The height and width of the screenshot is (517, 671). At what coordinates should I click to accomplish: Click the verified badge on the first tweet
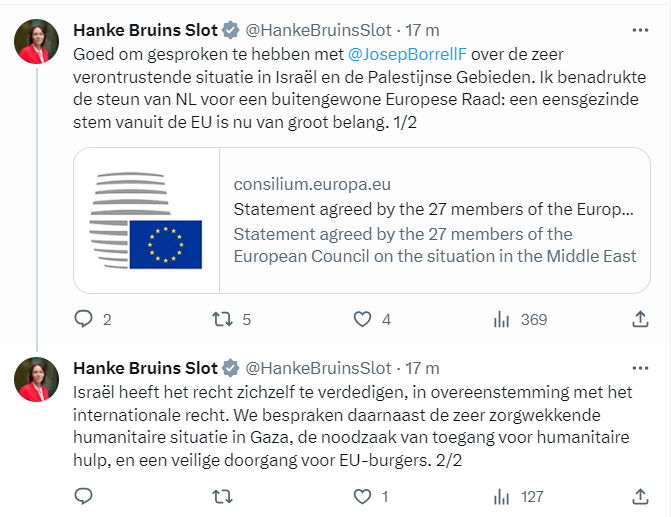point(228,28)
